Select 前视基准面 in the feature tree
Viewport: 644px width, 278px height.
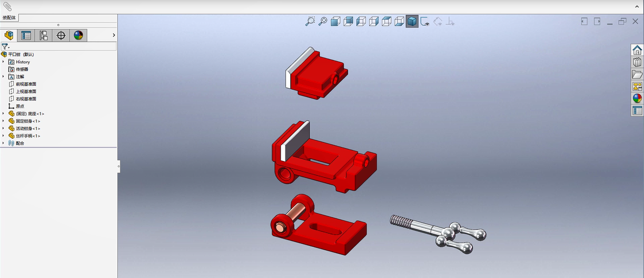click(26, 84)
